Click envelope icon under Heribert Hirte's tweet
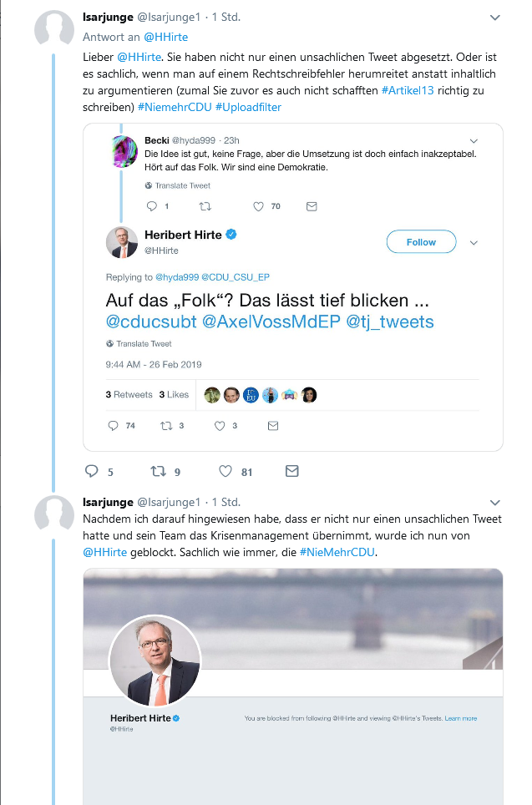Viewport: 532px width, 805px height. (273, 426)
